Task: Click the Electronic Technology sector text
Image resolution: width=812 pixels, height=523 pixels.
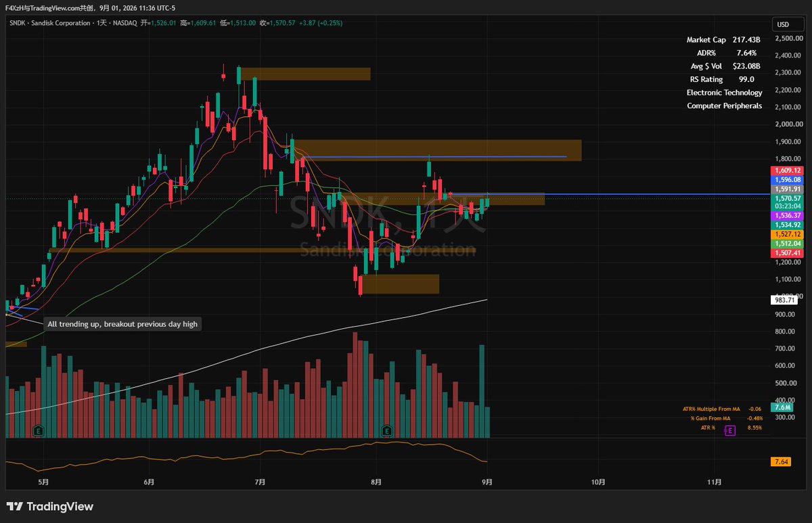Action: tap(724, 93)
